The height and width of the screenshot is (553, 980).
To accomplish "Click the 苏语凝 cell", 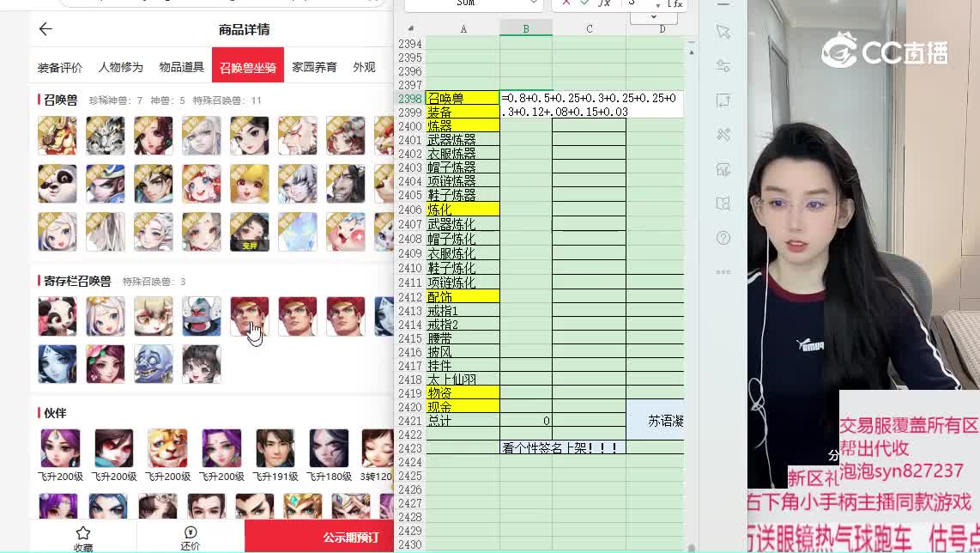I will coord(656,421).
